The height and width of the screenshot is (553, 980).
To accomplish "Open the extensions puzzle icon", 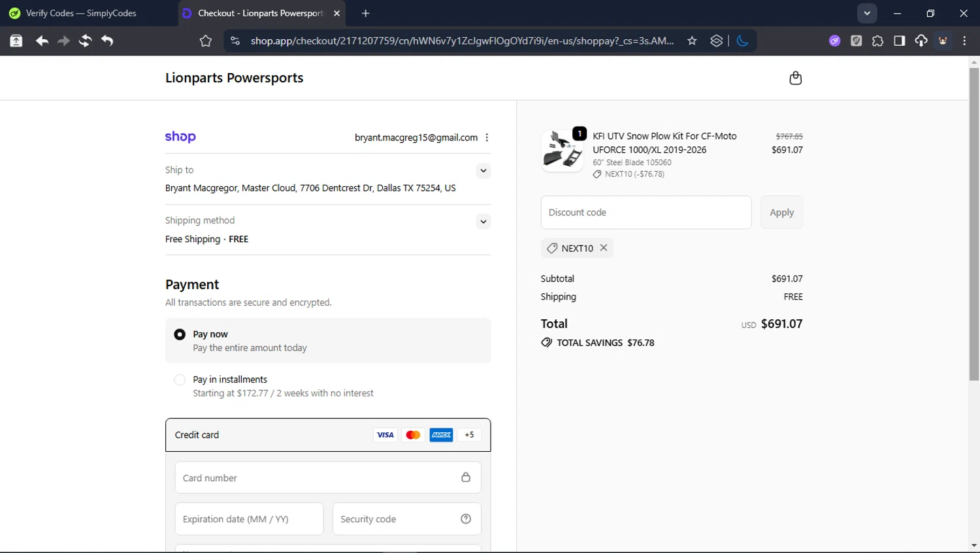I will (x=877, y=40).
